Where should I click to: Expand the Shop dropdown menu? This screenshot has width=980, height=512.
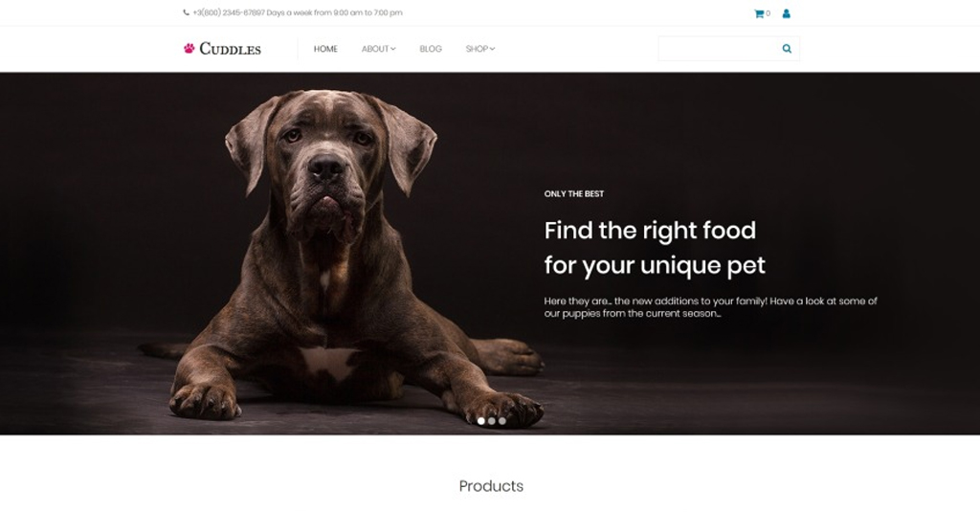tap(480, 49)
